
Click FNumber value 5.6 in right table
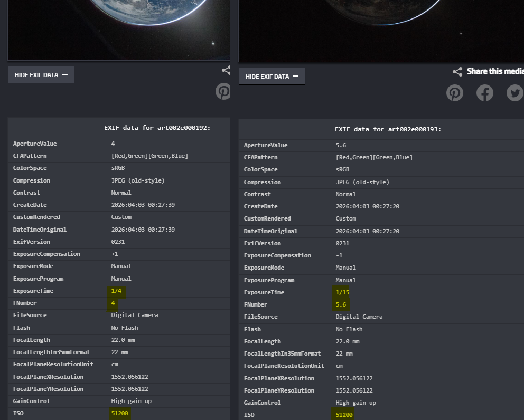[x=341, y=304]
